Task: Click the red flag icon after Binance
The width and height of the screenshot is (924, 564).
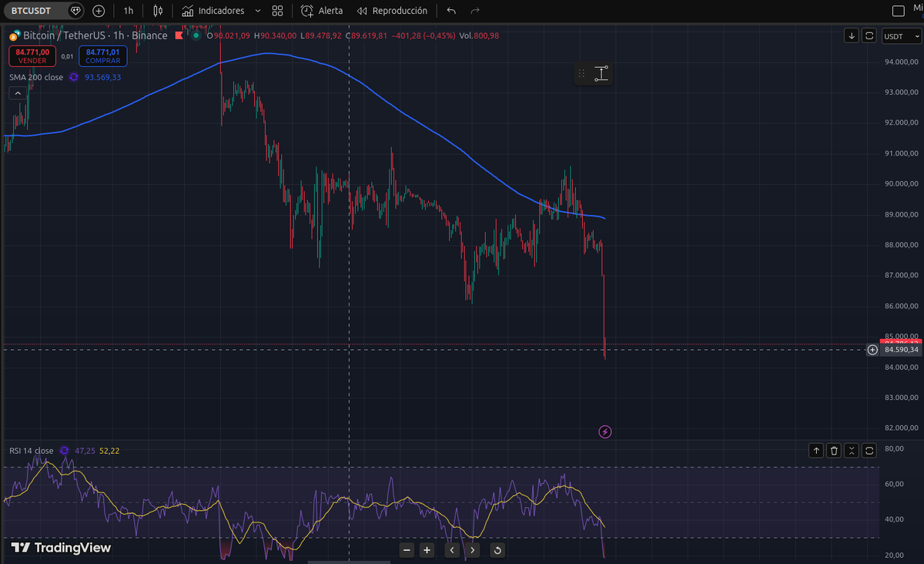Action: coord(179,35)
